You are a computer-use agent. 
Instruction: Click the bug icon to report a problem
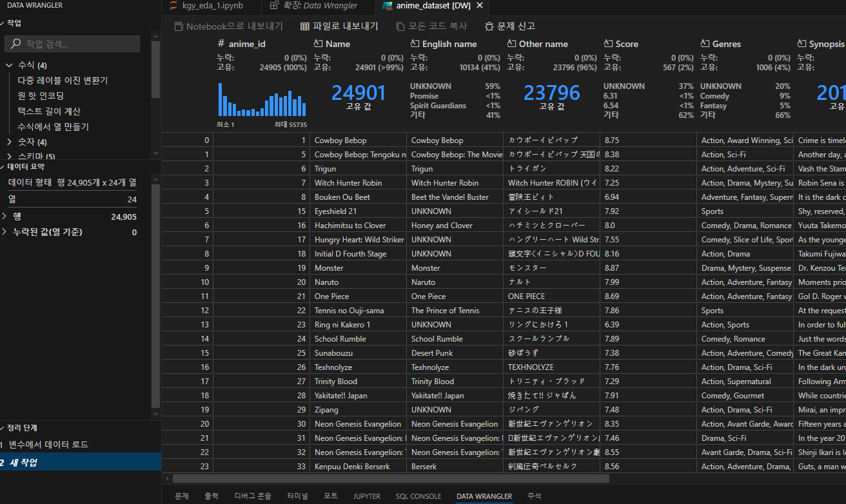(489, 26)
